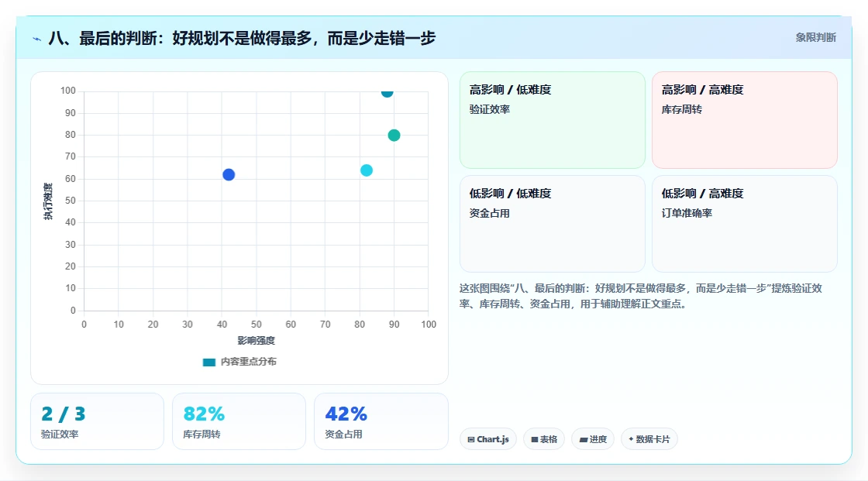Click 验证效率 label under 2 / 3
The image size is (868, 481).
[60, 435]
